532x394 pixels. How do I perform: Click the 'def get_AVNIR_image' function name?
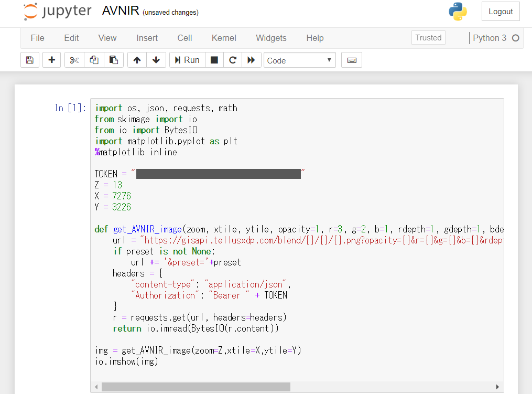click(x=148, y=229)
